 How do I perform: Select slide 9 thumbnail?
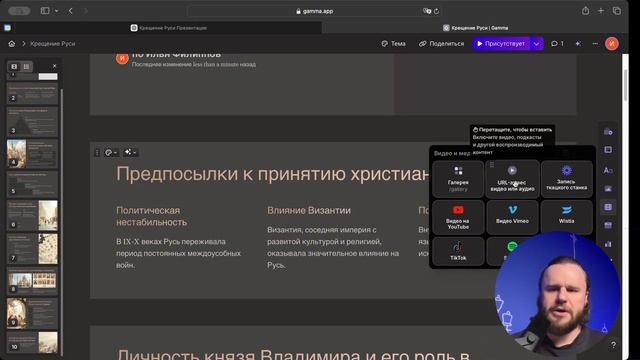pos(32,313)
